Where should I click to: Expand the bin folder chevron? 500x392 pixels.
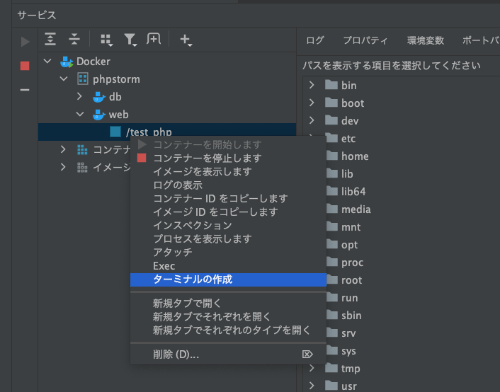[x=312, y=85]
